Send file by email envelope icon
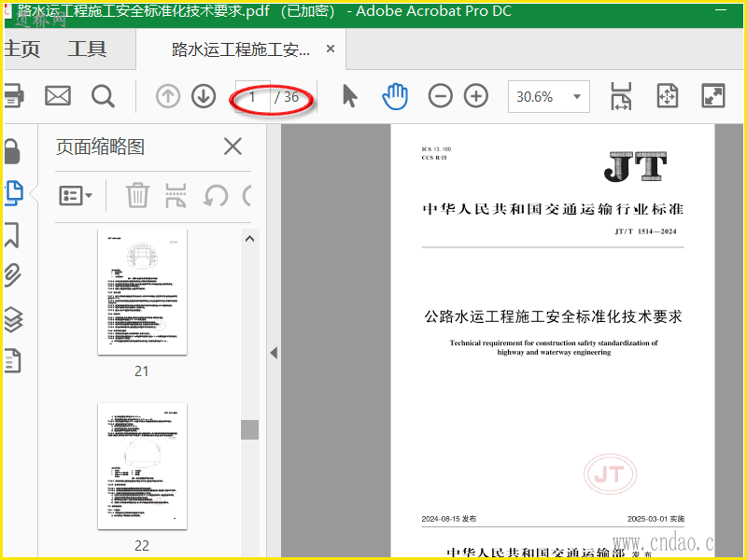Viewport: 747px width, 560px height. (58, 96)
